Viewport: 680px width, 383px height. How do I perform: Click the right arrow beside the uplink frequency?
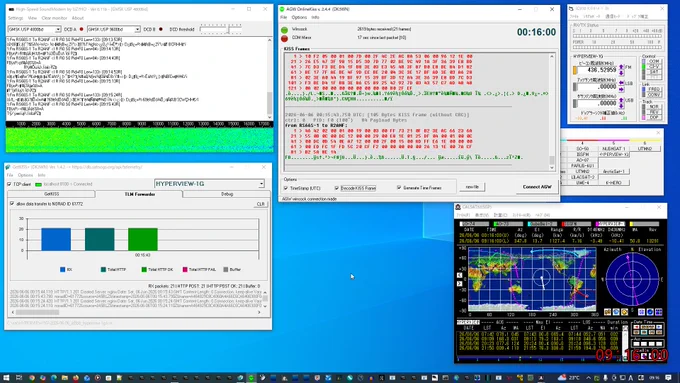coord(621,89)
